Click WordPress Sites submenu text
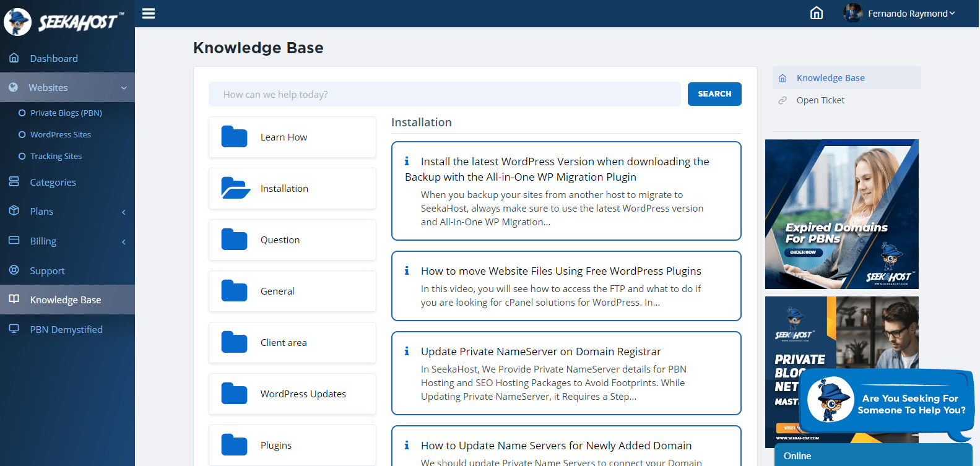 61,134
